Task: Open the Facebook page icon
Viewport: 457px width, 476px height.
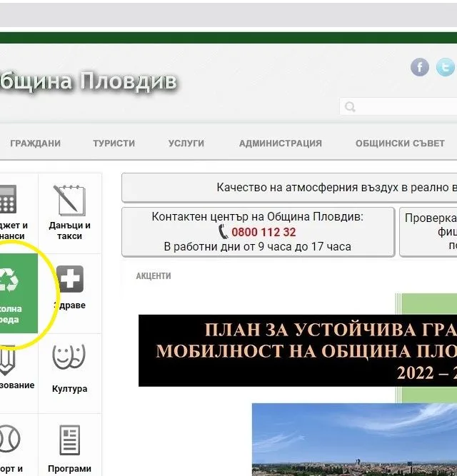Action: tap(420, 67)
